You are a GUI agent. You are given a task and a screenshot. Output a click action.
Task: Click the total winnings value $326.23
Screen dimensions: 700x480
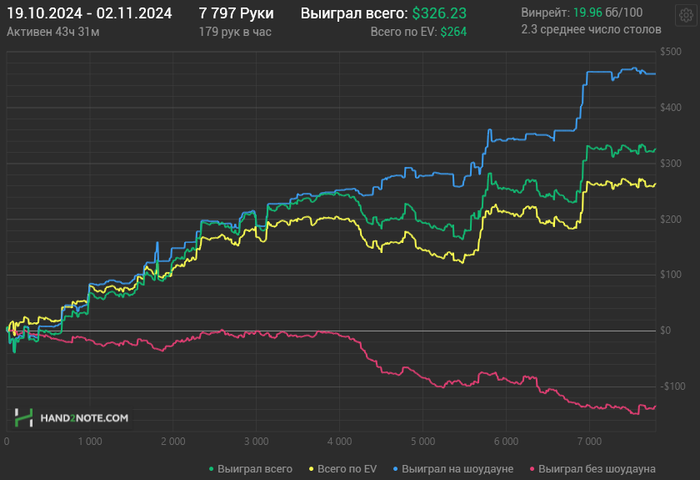tap(439, 13)
